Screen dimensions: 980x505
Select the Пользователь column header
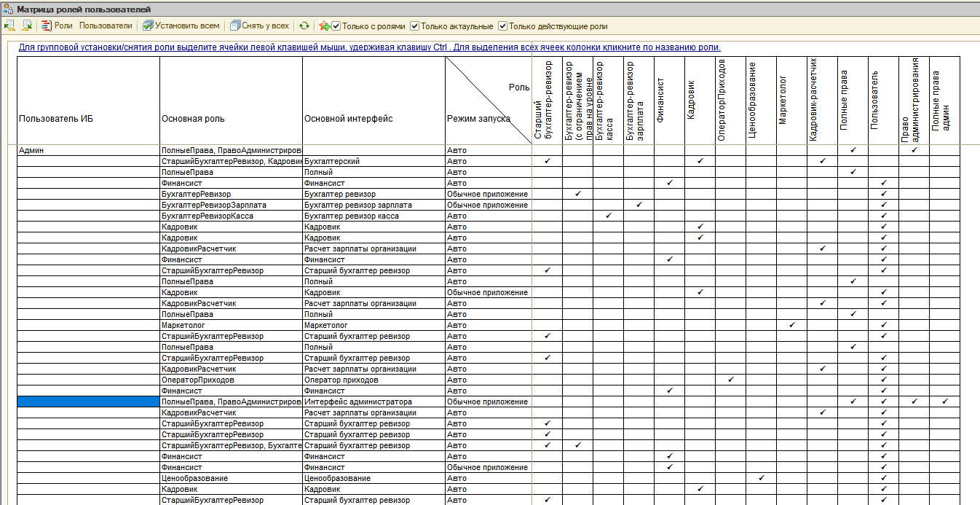click(883, 101)
